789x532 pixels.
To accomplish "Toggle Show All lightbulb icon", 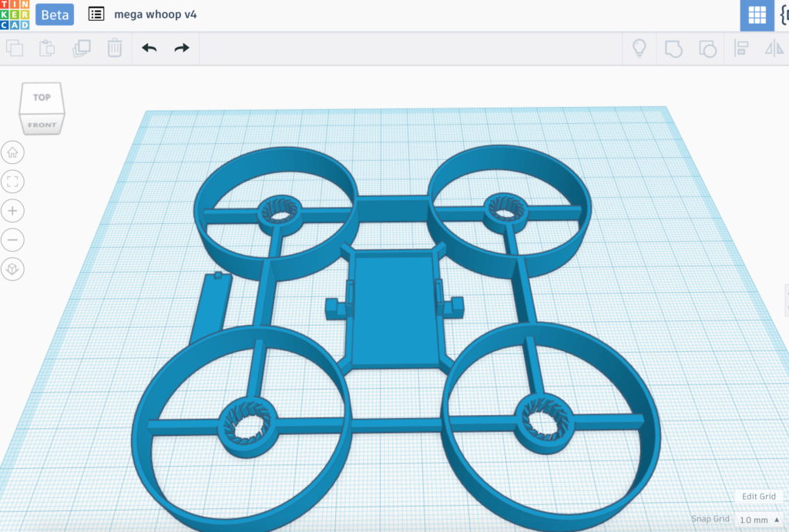I will coord(639,49).
